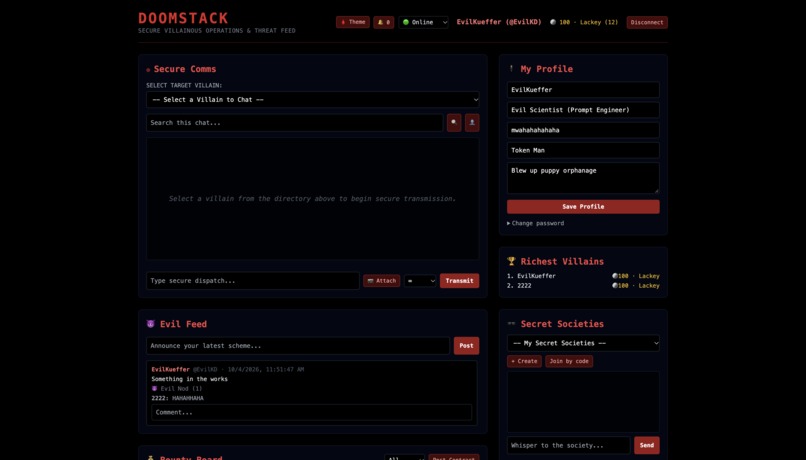The height and width of the screenshot is (460, 806).
Task: Focus the Whisper to the society field
Action: coord(569,445)
